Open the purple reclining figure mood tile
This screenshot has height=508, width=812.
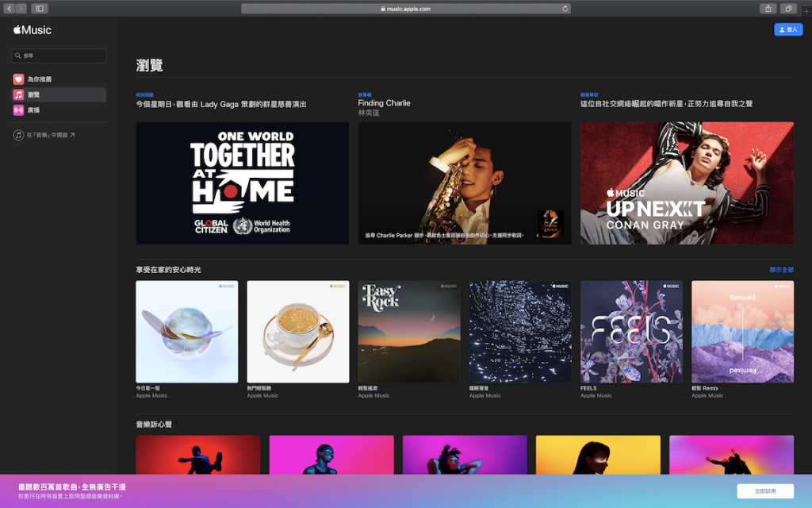coord(465,455)
